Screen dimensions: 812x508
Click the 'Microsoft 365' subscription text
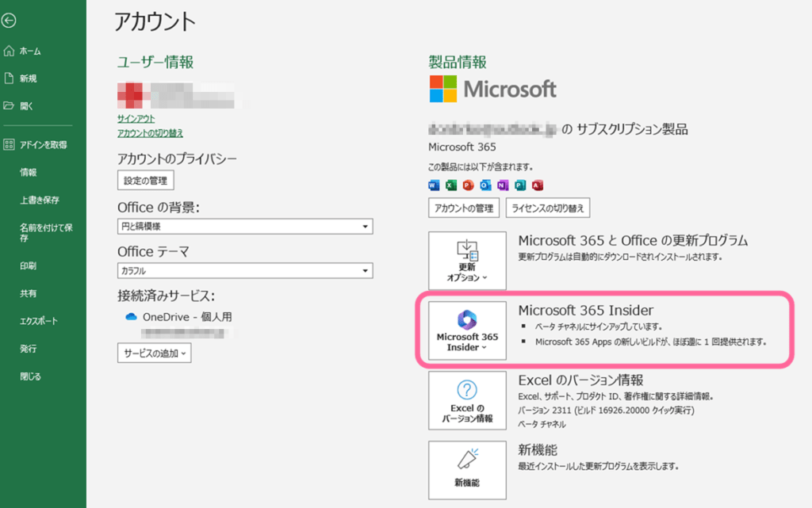462,147
